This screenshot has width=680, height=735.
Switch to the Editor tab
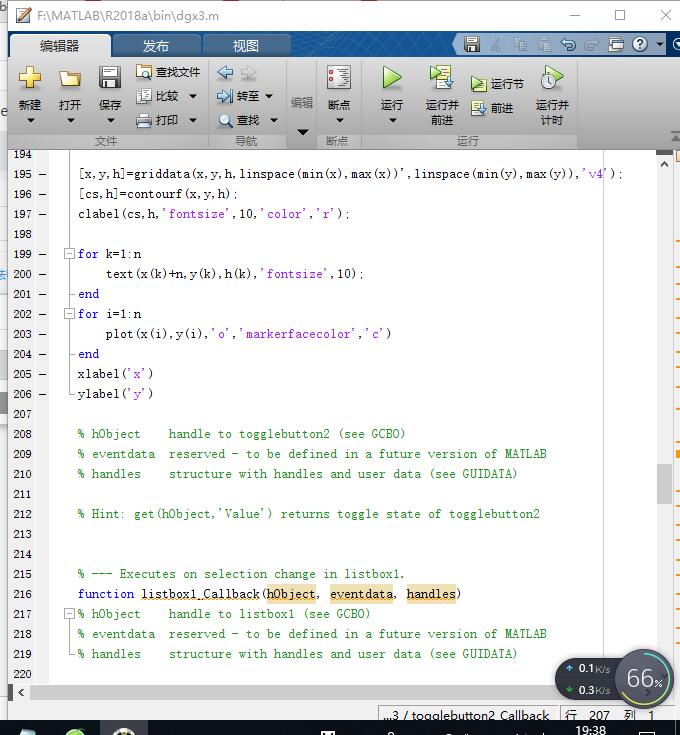60,46
